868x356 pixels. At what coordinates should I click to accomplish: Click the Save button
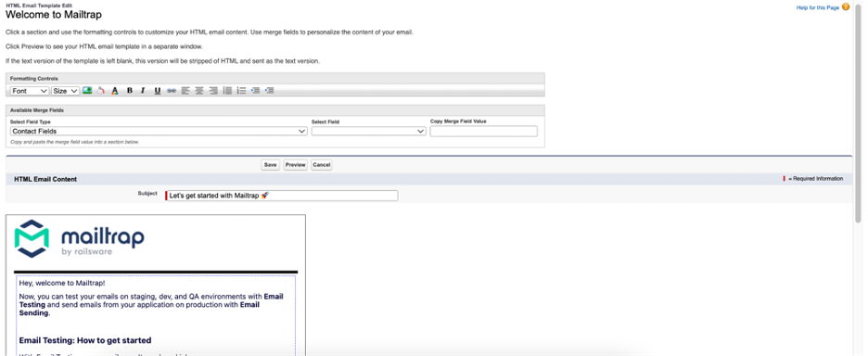(270, 165)
